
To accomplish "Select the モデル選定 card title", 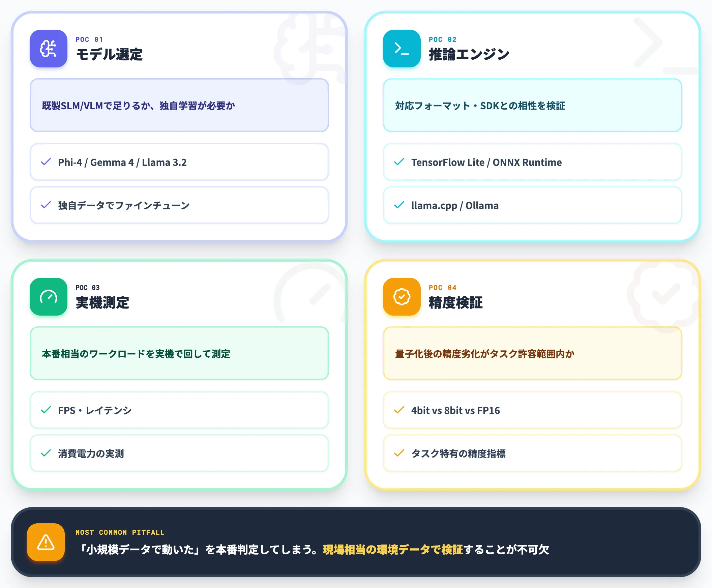I will coord(109,55).
